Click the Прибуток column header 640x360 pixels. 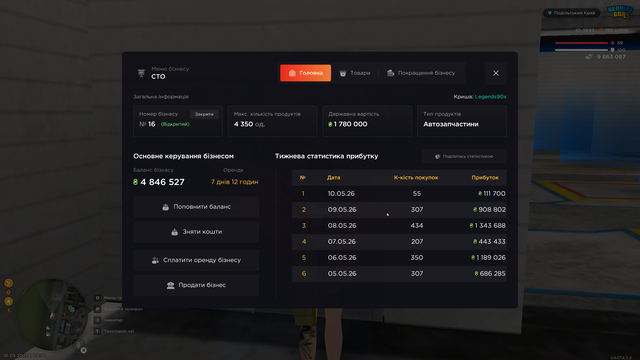pyautogui.click(x=485, y=178)
